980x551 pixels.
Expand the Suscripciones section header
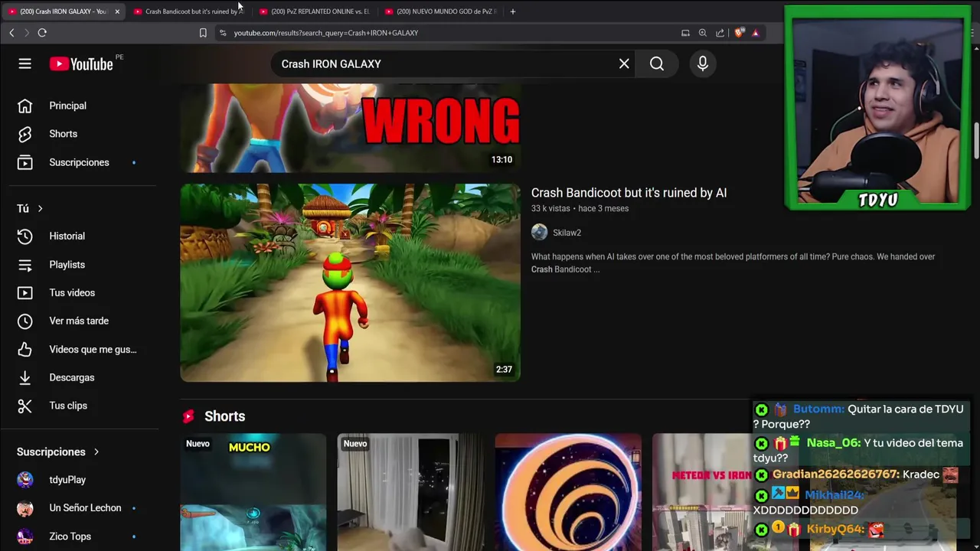[58, 452]
